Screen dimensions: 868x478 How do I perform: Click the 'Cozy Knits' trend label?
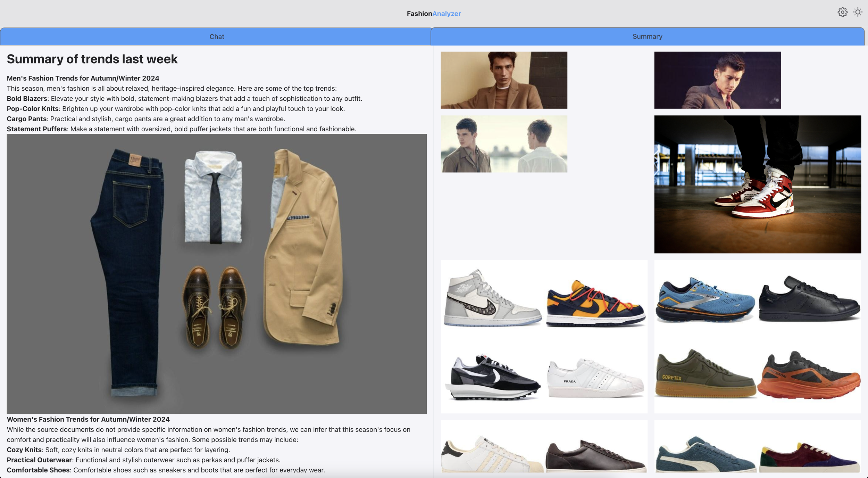point(24,450)
